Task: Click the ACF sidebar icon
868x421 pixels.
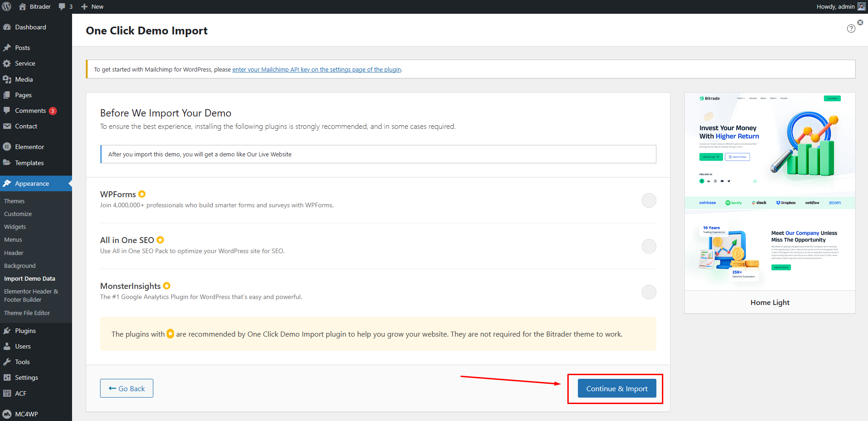Action: point(7,393)
